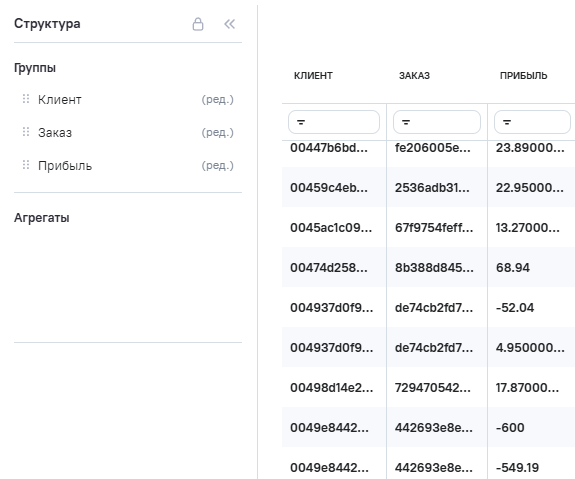Click the ЗАКАЗ column header

[414, 76]
